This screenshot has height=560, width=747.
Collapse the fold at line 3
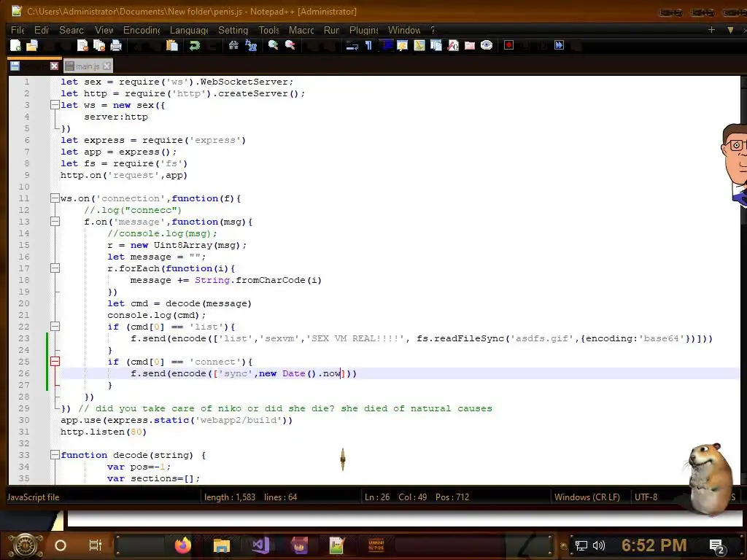click(55, 105)
